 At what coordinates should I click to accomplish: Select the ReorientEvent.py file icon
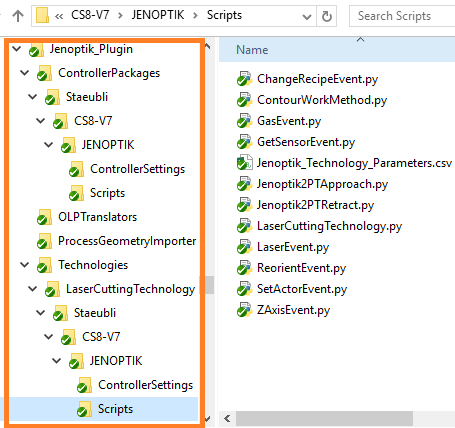[x=244, y=268]
